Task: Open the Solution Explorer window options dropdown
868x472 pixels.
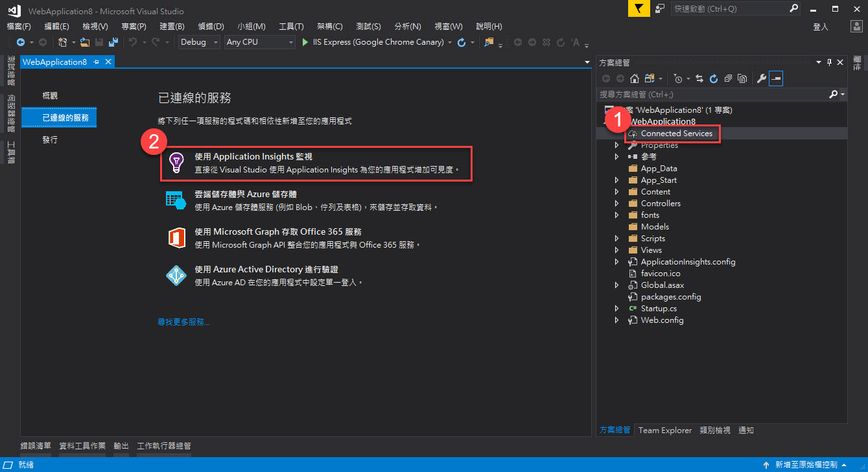Action: coord(819,62)
